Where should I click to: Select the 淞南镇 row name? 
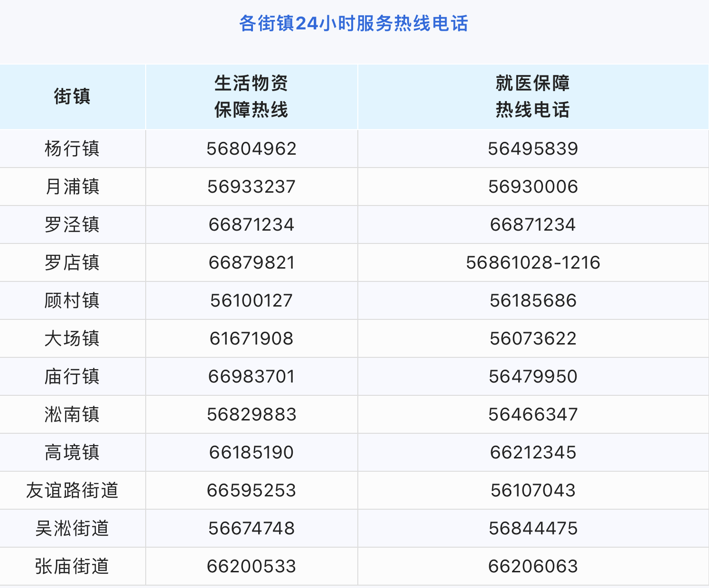coord(72,414)
